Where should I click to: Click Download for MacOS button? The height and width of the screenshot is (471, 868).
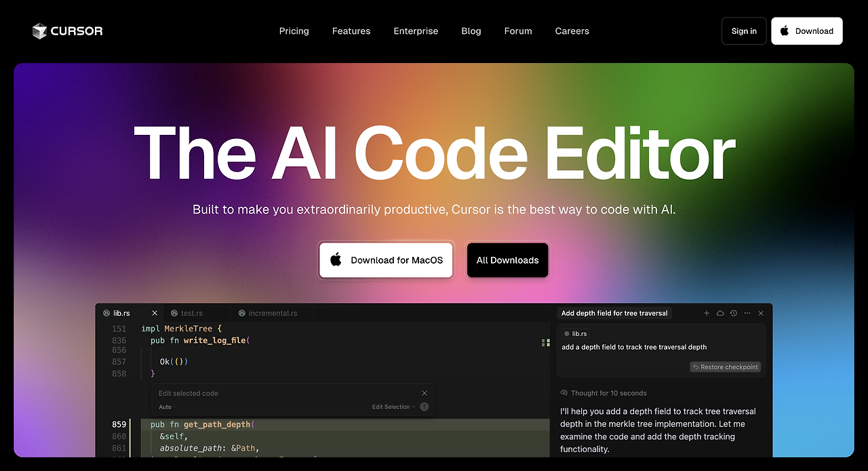coord(386,260)
